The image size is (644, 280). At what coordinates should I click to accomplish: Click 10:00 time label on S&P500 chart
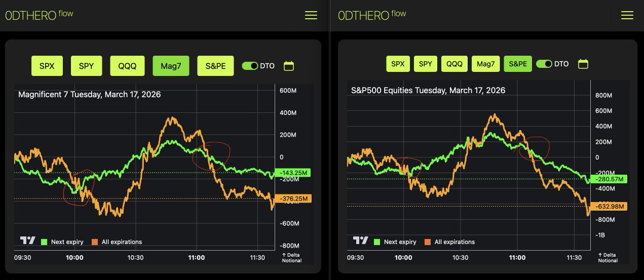coord(404,257)
